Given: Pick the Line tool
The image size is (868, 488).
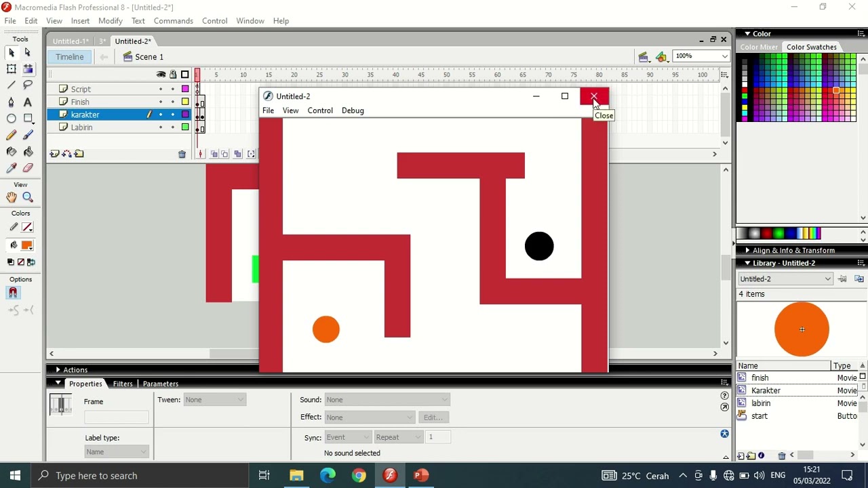Looking at the screenshot, I should tap(12, 85).
